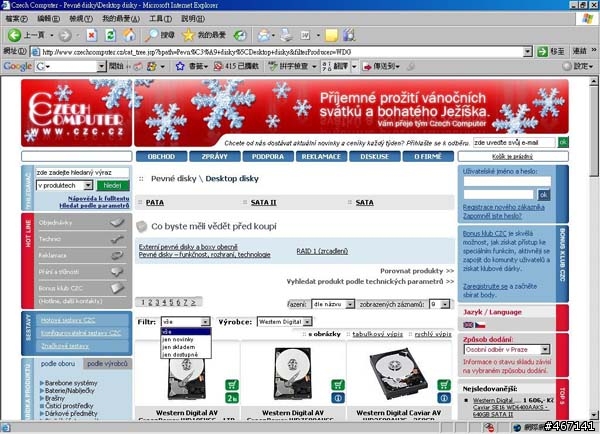The height and width of the screenshot is (434, 600).
Task: Click Google toolbar Send To icon
Action: click(x=367, y=67)
